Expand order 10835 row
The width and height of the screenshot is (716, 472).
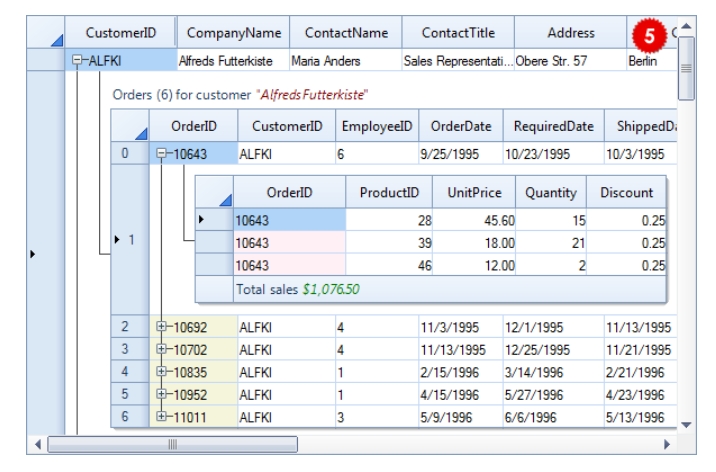point(163,371)
